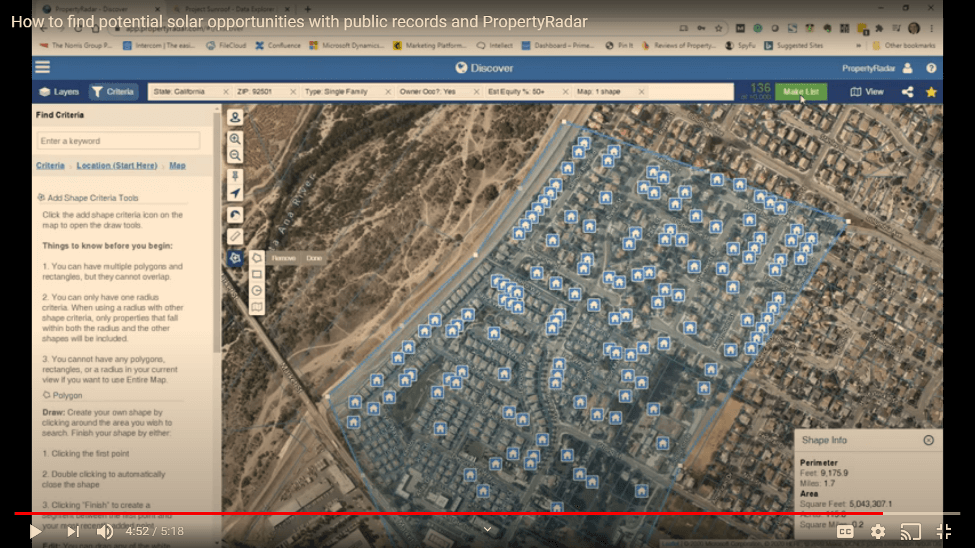Select the map pin drop tool
Image resolution: width=977 pixels, height=550 pixels.
[x=235, y=177]
